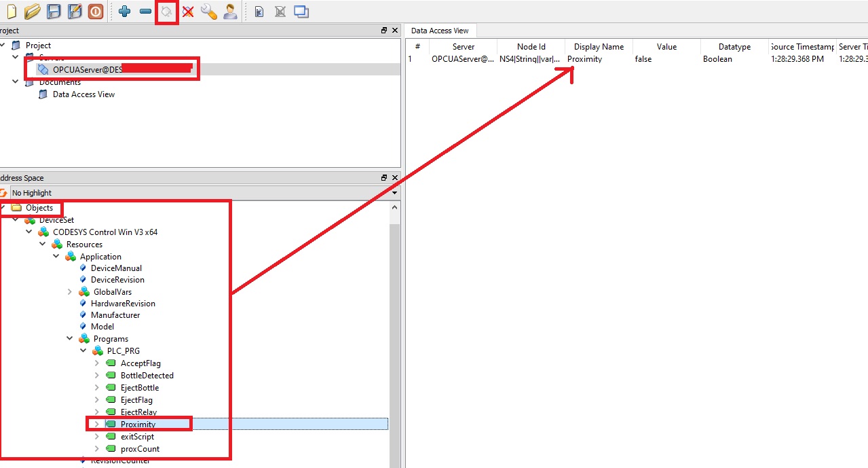Click the crossed-out document toolbar icon
Viewport: 868px width, 468px height.
[x=280, y=12]
